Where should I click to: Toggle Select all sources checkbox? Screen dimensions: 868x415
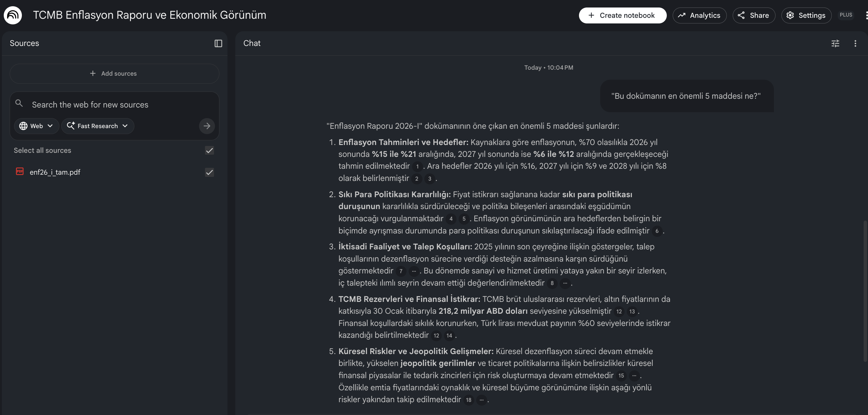coord(209,150)
